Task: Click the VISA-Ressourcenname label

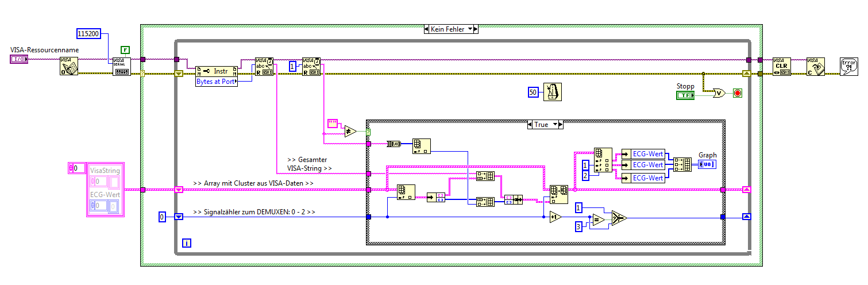Action: tap(44, 50)
